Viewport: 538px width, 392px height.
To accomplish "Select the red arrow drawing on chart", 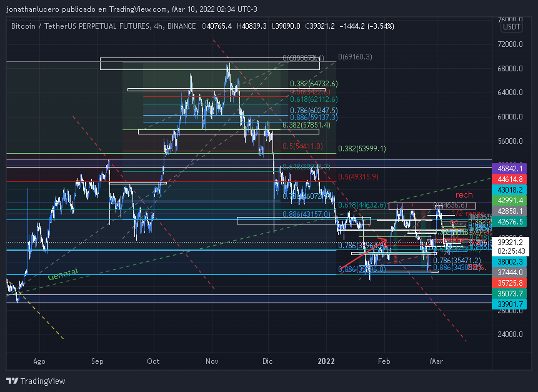I will pyautogui.click(x=363, y=253).
